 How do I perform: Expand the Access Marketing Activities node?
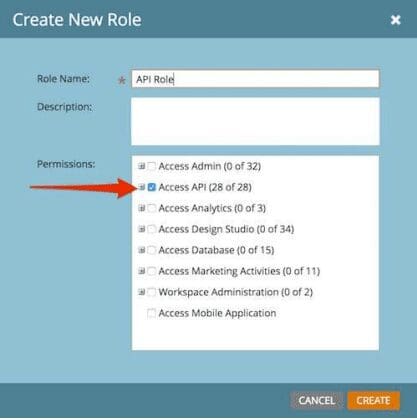click(142, 271)
